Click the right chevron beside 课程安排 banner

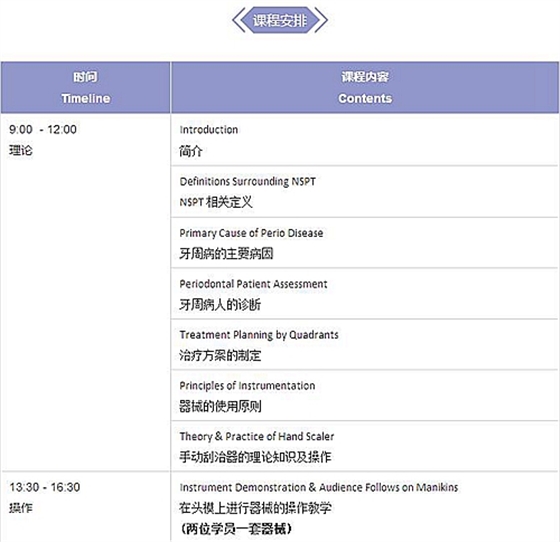tap(321, 20)
